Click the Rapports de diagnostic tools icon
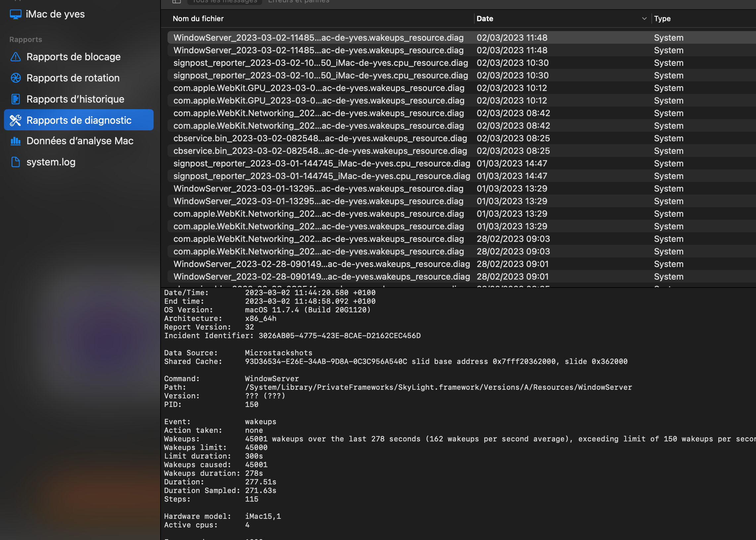 pos(16,120)
